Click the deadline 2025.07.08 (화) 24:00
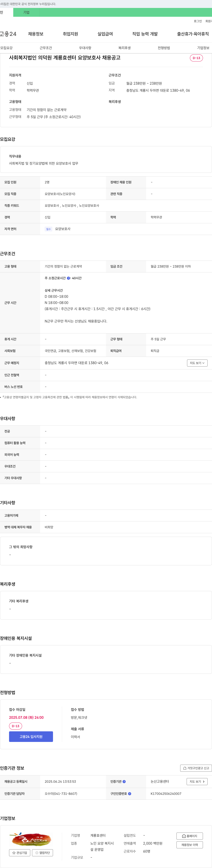The width and height of the screenshot is (212, 868). 26,717
